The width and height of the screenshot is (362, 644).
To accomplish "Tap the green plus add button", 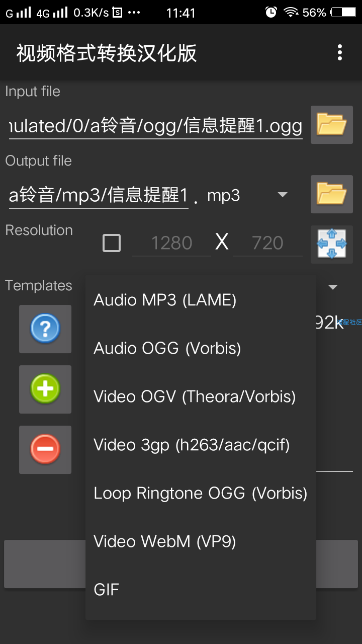I will (x=45, y=389).
